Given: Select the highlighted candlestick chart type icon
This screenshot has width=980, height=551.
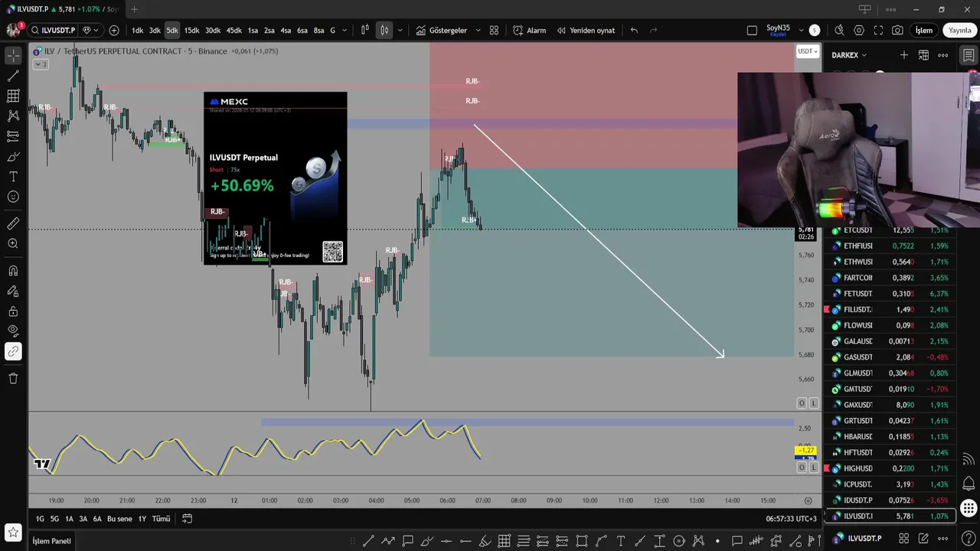Looking at the screenshot, I should pos(384,31).
